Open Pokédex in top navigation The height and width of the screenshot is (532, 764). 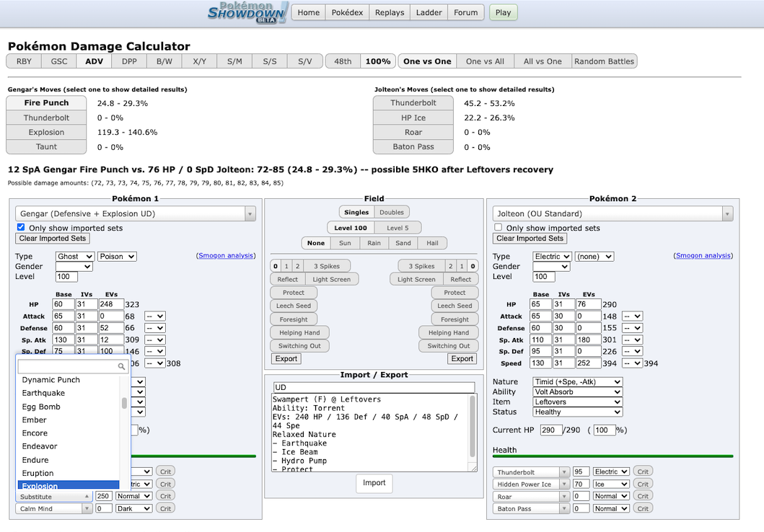[347, 13]
